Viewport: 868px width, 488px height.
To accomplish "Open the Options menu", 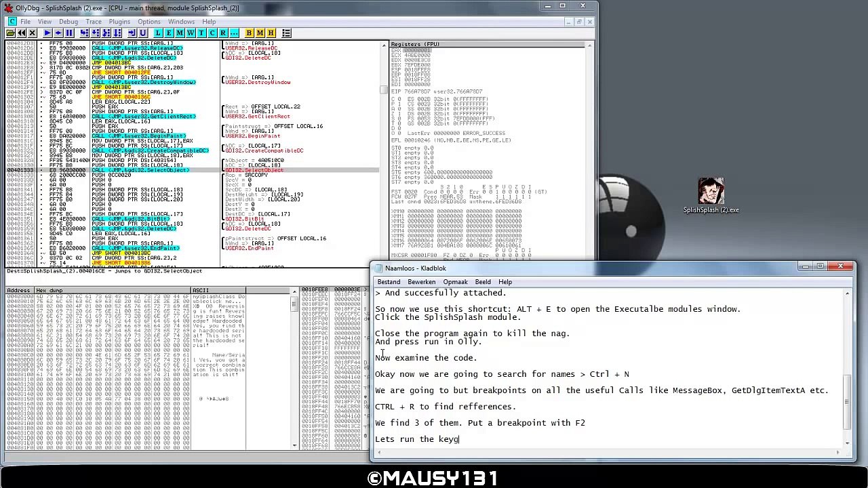I will tap(149, 22).
